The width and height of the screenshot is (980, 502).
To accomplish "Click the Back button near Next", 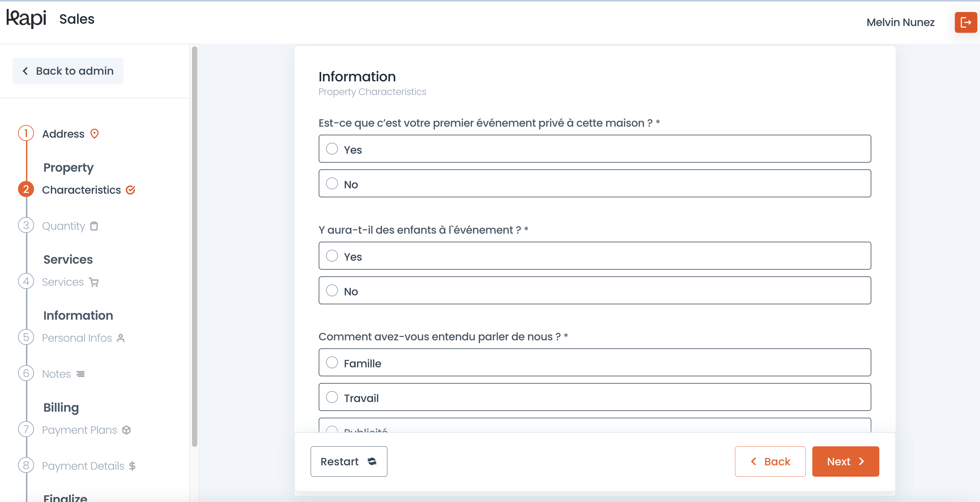I will (770, 462).
